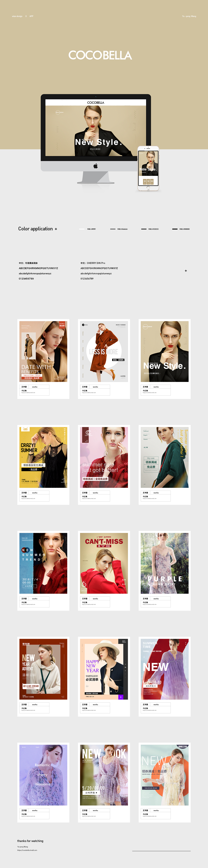Click the New Style banner on the iMac screen
The height and width of the screenshot is (868, 208).
pos(96,131)
